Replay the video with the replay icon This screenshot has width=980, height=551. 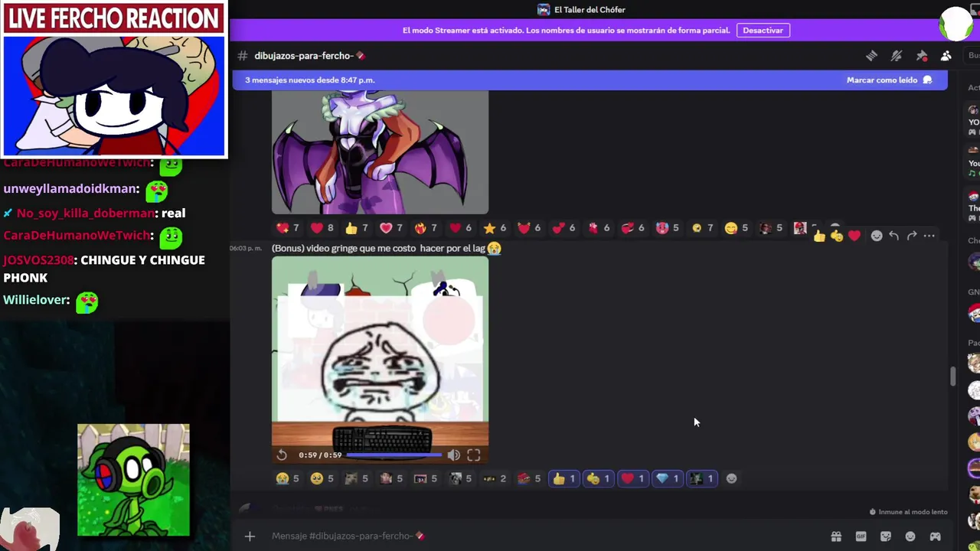pos(282,455)
